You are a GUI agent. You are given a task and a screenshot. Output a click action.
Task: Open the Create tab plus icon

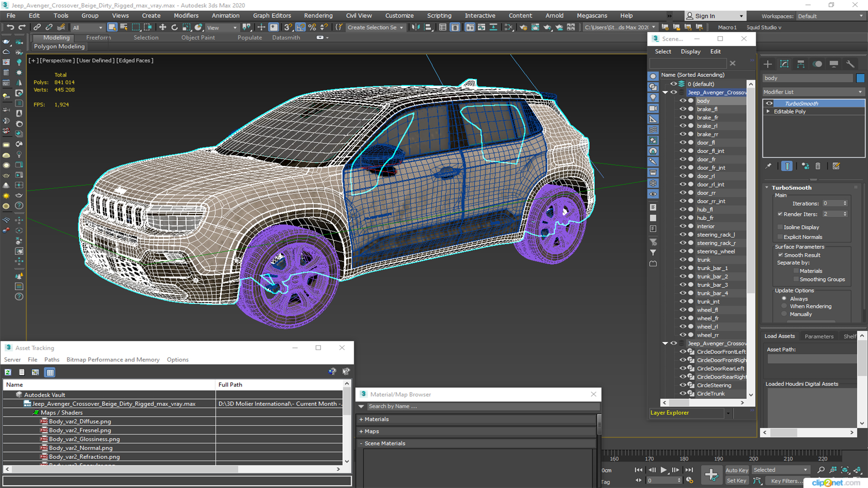768,64
